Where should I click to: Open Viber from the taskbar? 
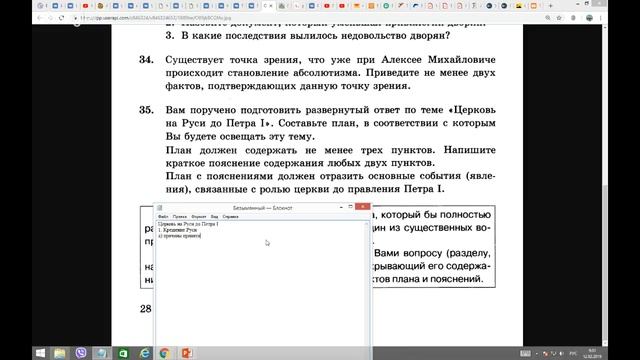pos(81,353)
